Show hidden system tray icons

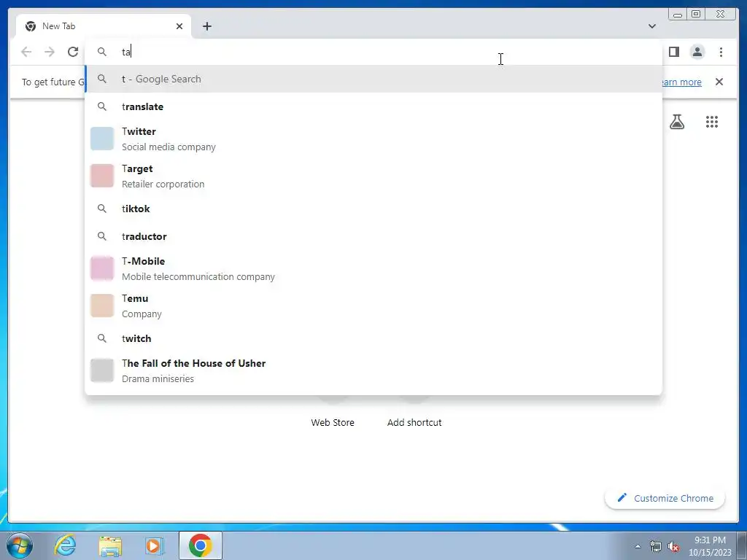(638, 546)
